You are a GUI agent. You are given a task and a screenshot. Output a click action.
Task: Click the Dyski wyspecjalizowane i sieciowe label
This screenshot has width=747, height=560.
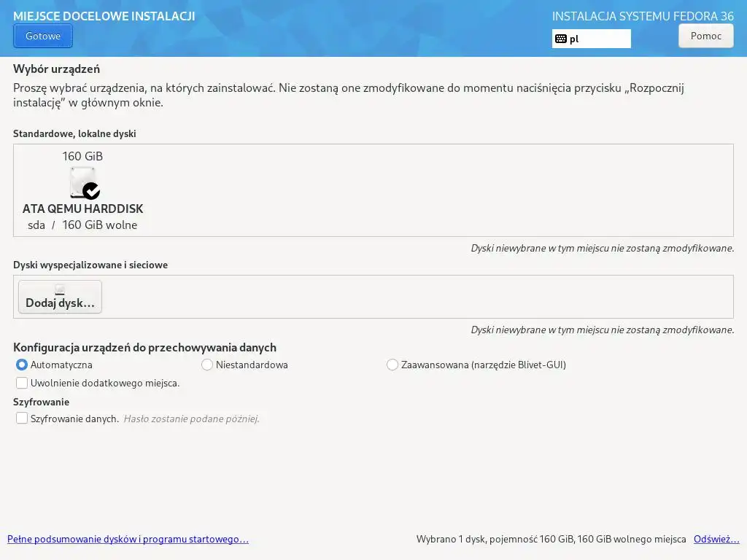tap(90, 265)
